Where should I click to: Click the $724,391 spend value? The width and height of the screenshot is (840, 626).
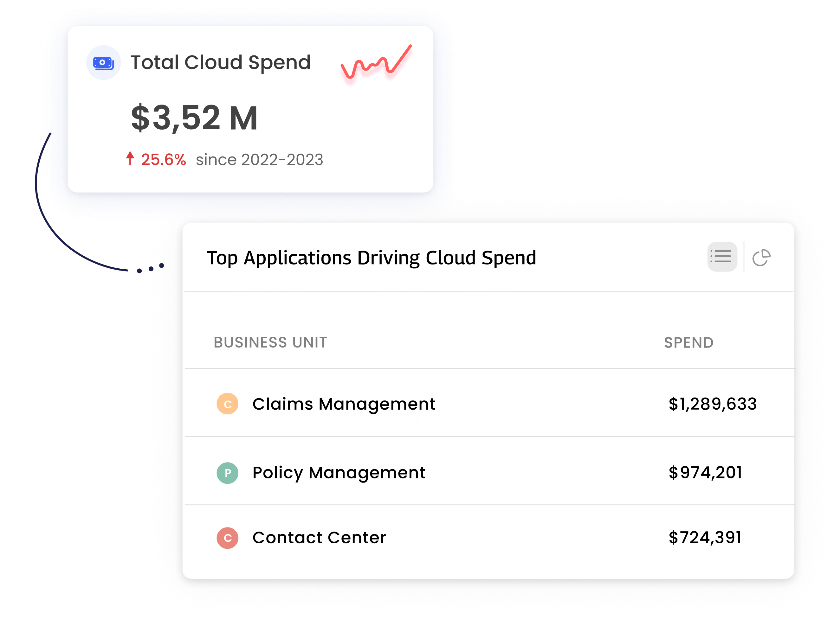tap(705, 538)
